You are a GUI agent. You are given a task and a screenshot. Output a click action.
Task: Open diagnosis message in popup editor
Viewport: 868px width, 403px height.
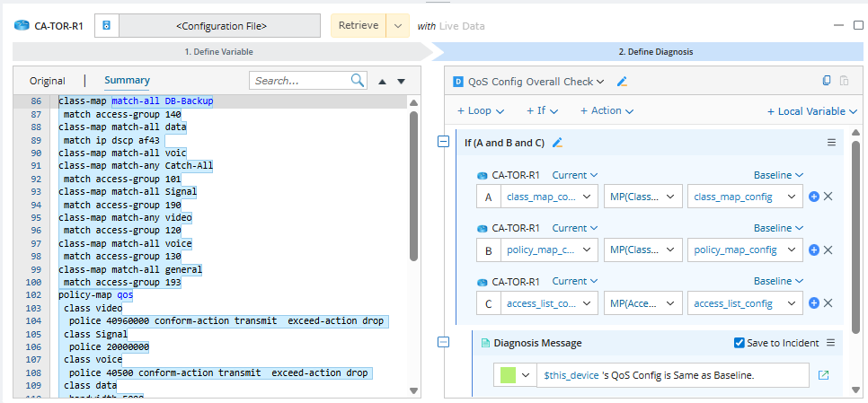[823, 375]
